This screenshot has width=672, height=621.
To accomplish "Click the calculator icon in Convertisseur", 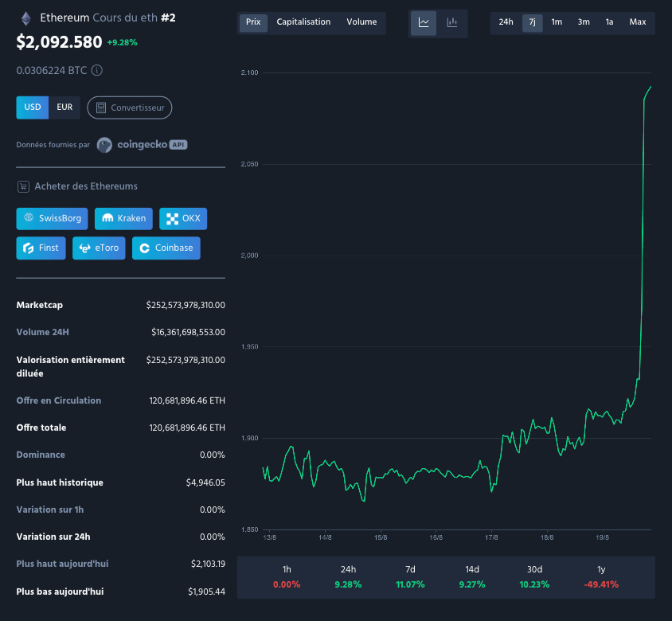I will click(100, 107).
